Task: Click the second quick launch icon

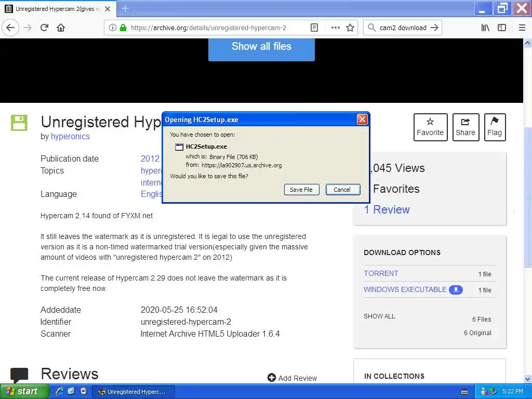Action: pyautogui.click(x=71, y=392)
